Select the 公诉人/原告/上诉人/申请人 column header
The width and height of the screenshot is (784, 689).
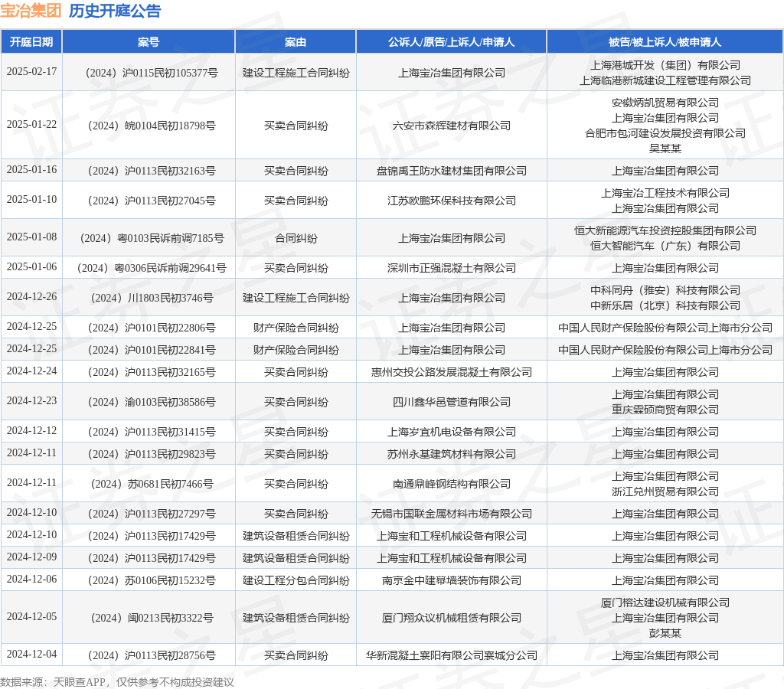(451, 42)
